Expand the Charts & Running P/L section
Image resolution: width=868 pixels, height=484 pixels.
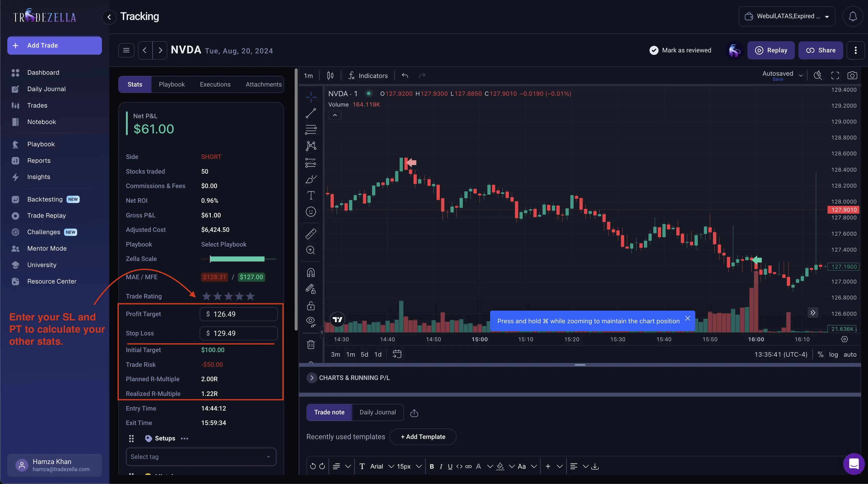point(312,378)
